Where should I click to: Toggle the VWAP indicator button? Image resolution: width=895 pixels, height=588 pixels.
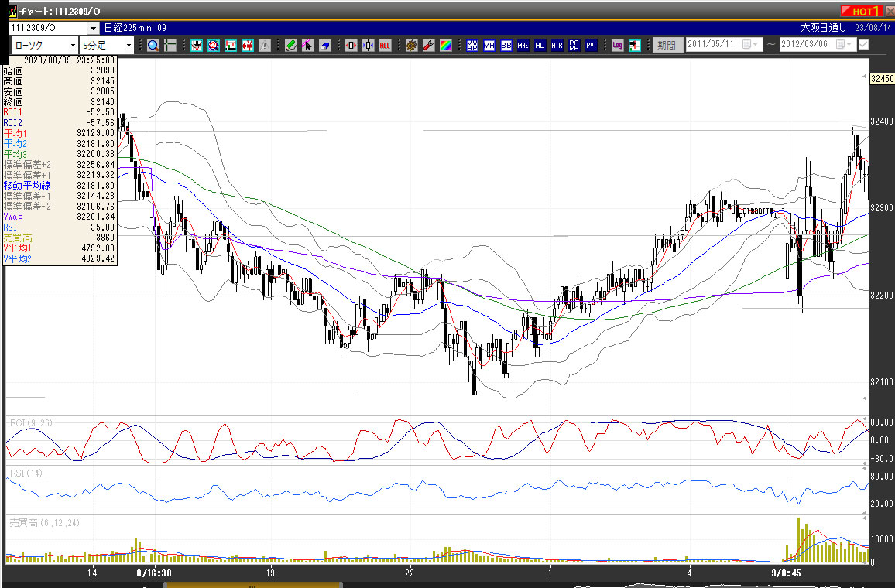pos(472,46)
